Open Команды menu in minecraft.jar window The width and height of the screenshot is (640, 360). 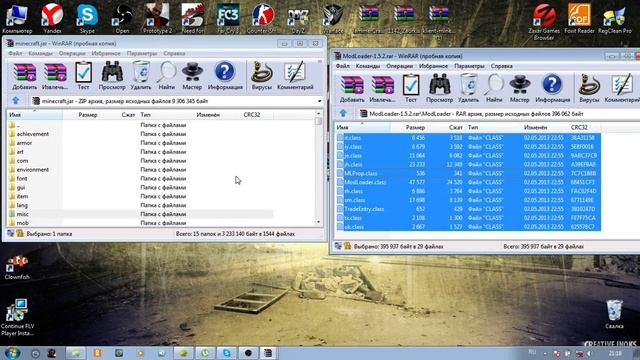click(x=40, y=53)
